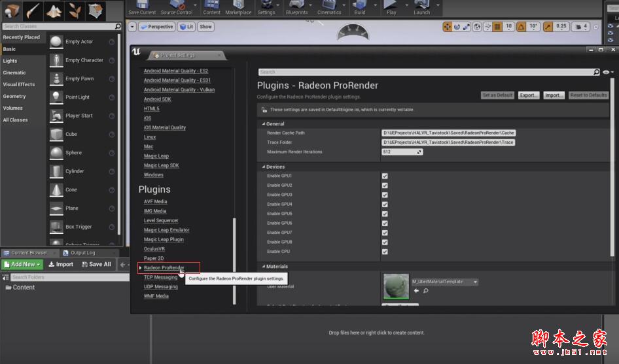
Task: Select the rotate gizmo viewport icon
Action: pos(457,26)
